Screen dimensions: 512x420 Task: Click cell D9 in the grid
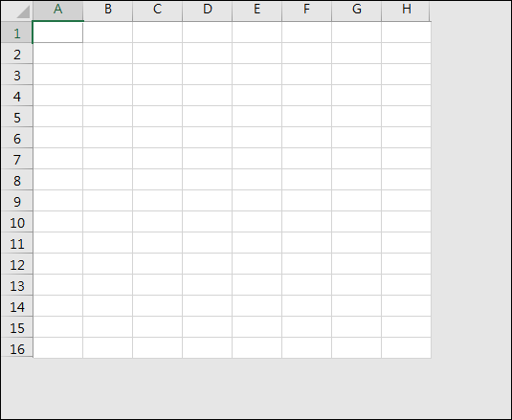tap(207, 201)
